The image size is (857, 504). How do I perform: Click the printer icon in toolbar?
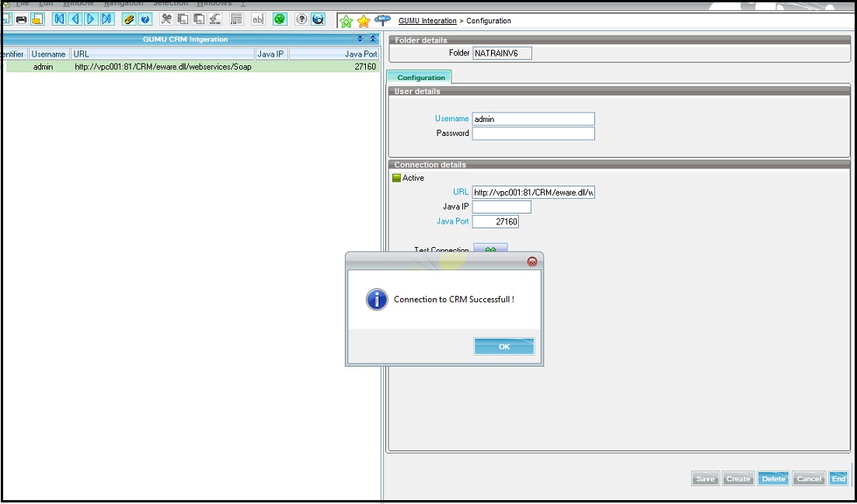21,19
